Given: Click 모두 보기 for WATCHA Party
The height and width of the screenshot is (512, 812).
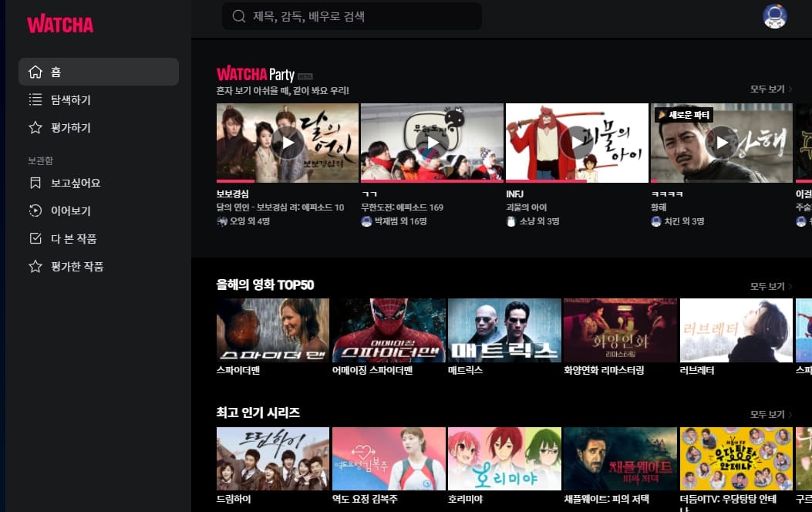Looking at the screenshot, I should point(771,89).
